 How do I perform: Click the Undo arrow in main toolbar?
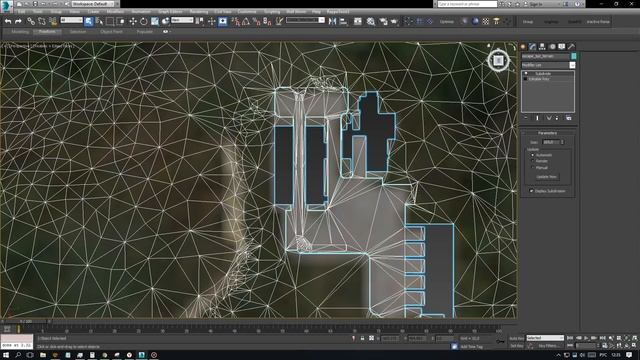click(8, 21)
